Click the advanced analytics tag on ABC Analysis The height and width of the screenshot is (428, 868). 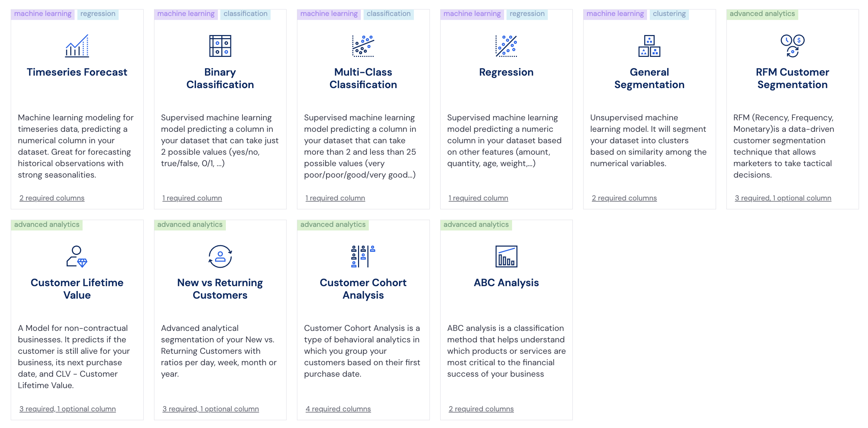[476, 225]
